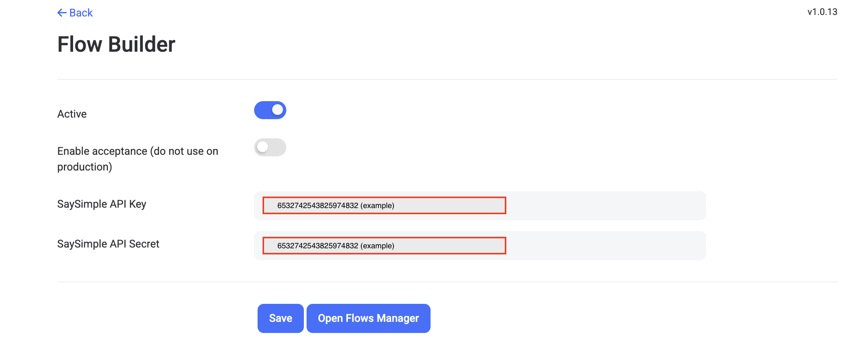Select the Flow Builder page title

click(116, 44)
